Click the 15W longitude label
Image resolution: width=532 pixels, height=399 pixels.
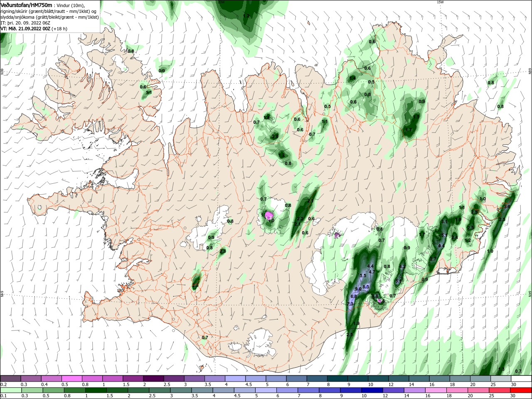(441, 2)
